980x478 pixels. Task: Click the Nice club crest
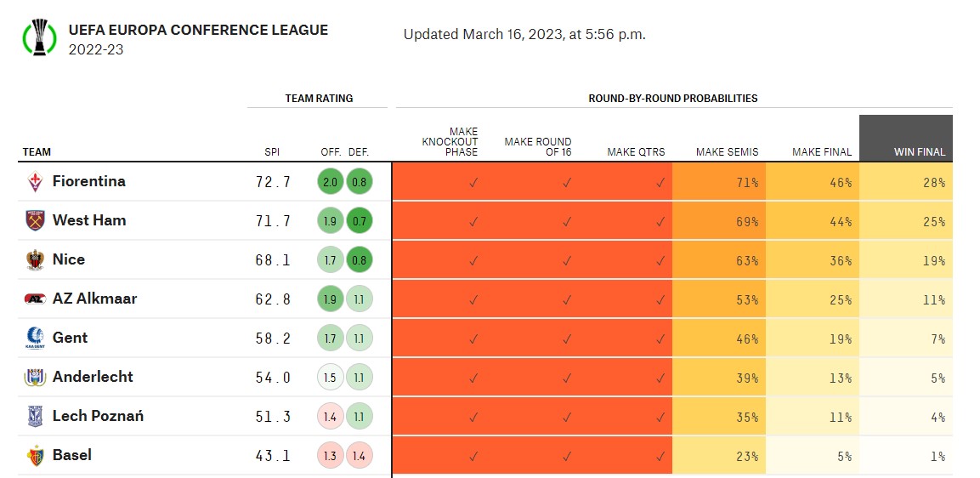click(35, 259)
